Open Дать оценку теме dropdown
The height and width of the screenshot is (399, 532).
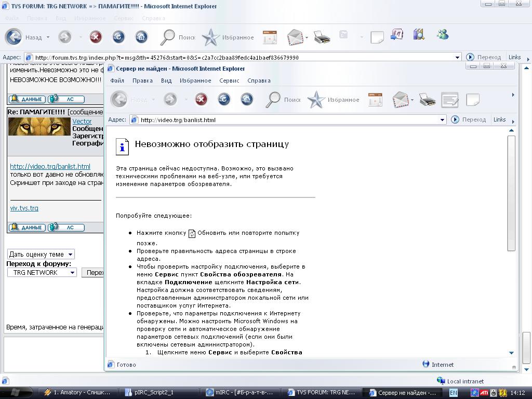point(41,254)
